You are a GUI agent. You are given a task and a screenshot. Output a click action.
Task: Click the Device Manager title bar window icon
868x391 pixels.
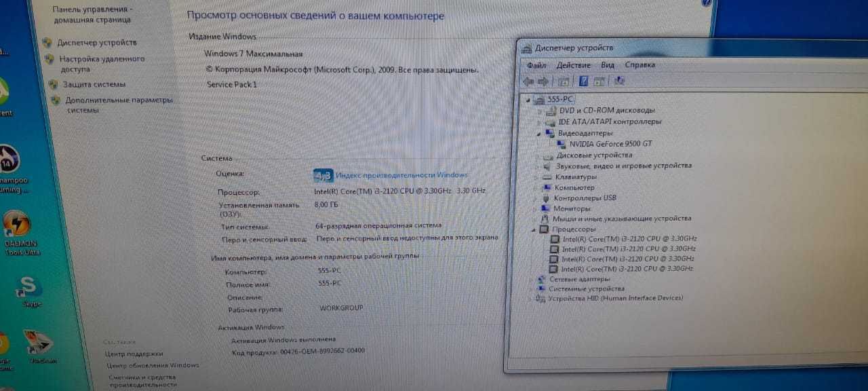click(x=526, y=48)
